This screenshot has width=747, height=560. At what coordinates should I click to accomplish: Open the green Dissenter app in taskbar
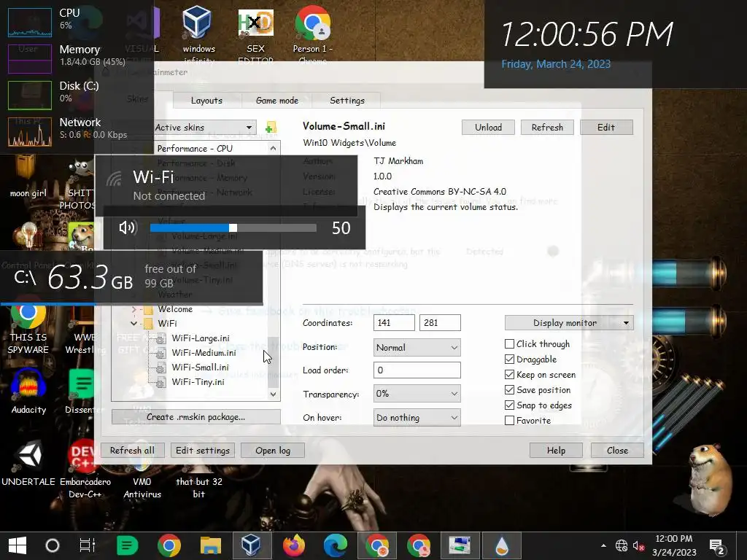[x=127, y=545]
